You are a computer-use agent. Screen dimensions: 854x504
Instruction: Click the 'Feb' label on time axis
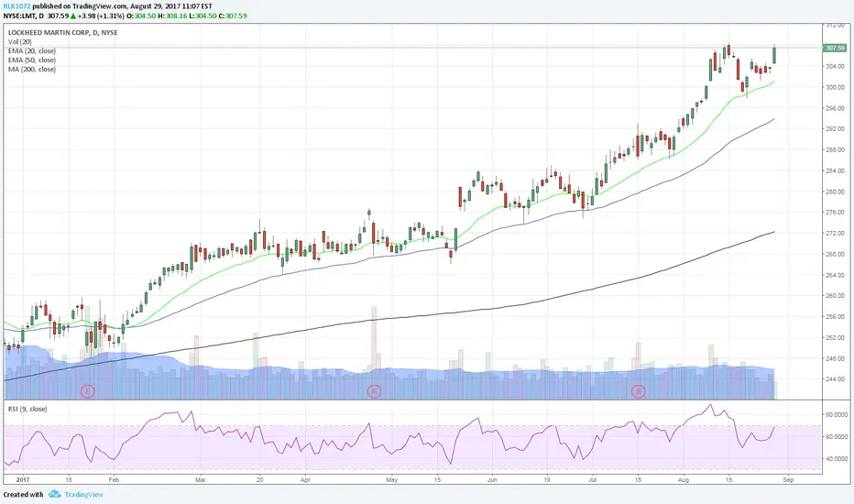tap(114, 480)
